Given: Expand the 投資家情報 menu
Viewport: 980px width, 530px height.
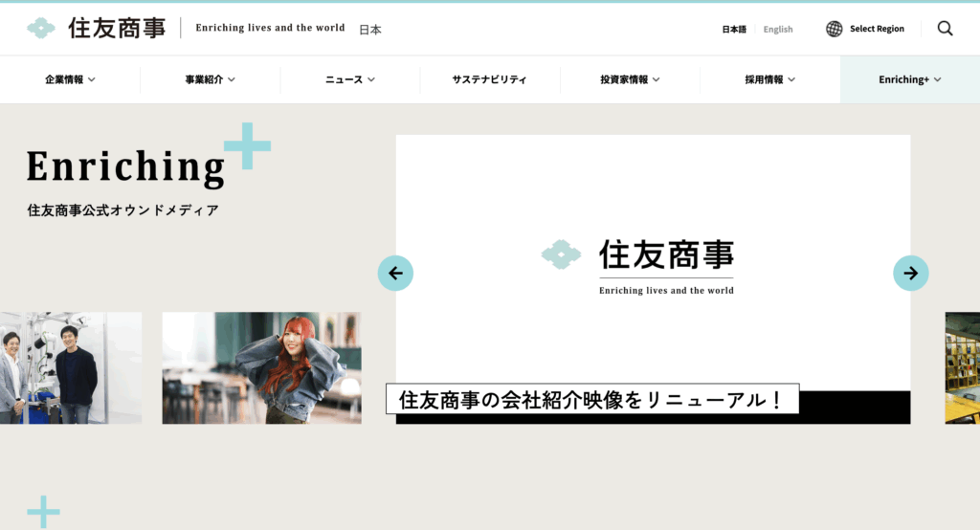Looking at the screenshot, I should [x=630, y=79].
